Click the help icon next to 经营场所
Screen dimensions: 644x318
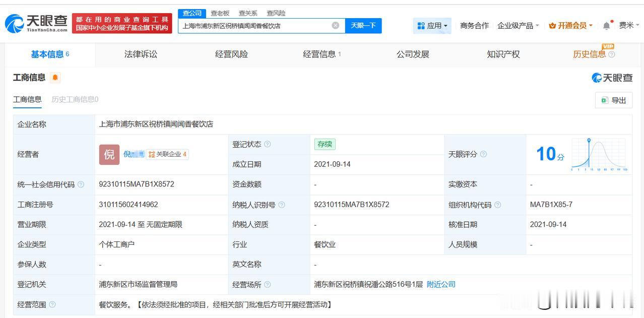click(268, 285)
